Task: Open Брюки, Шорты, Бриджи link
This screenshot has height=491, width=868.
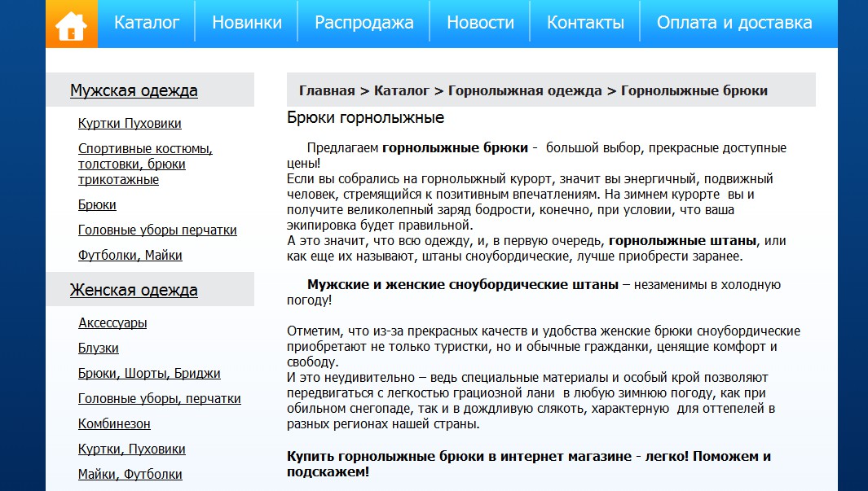Action: tap(149, 373)
